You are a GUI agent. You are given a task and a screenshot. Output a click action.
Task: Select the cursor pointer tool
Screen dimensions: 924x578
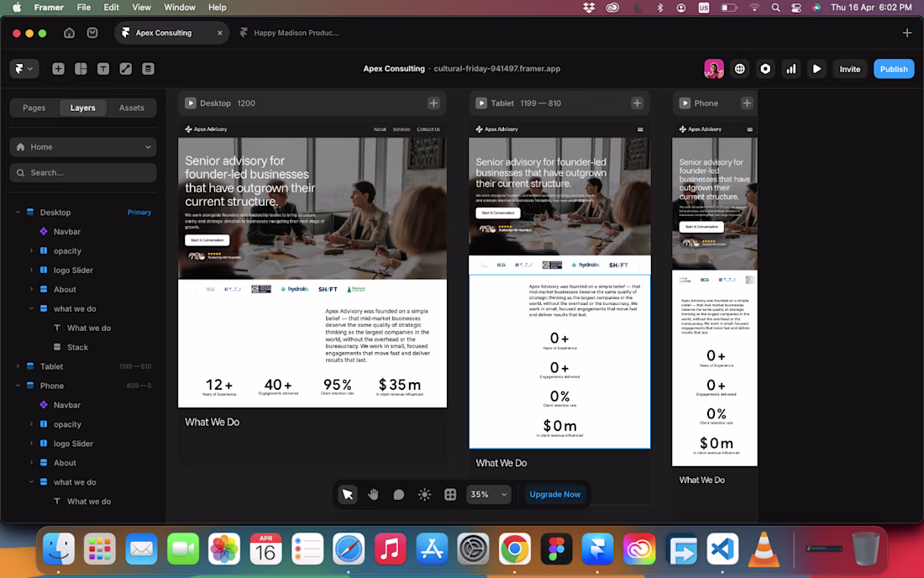[348, 494]
